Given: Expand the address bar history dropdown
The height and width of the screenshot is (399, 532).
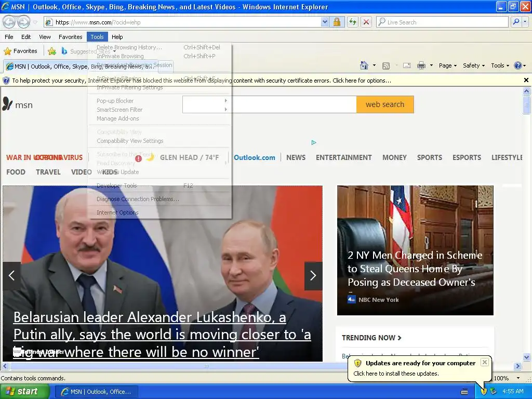Looking at the screenshot, I should 325,22.
